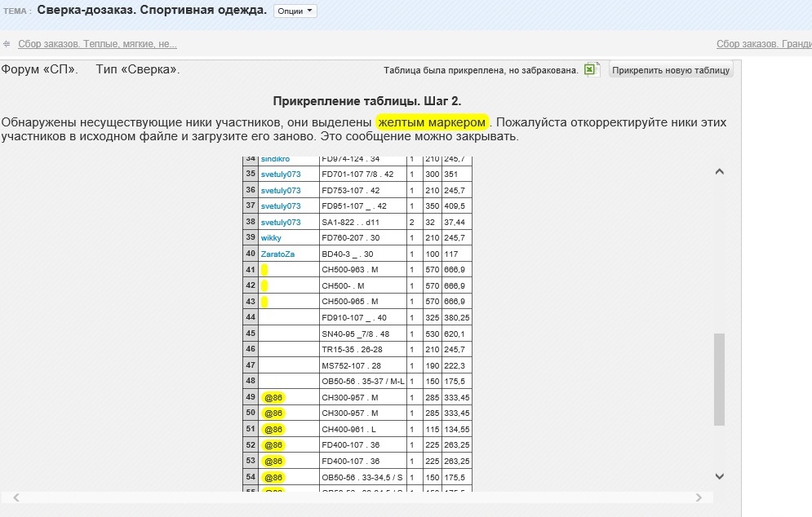The width and height of the screenshot is (812, 517).
Task: Click the yellow-highlighted желтым маркером text
Action: 432,122
